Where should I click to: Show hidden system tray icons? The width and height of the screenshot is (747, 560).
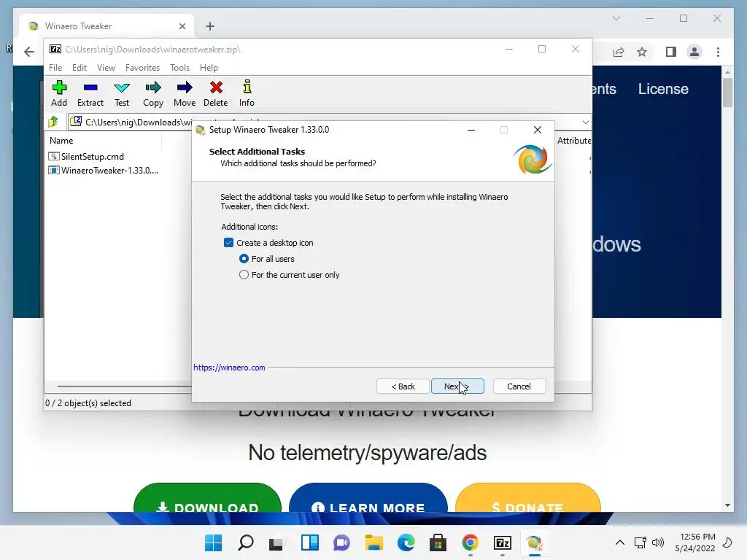[x=620, y=542]
